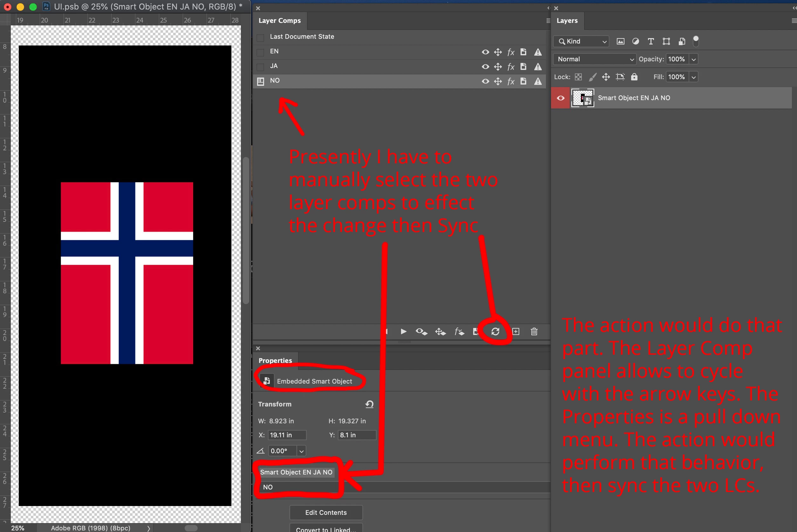Viewport: 797px width, 532px height.
Task: Click the Convert to Linked button
Action: coord(326,528)
